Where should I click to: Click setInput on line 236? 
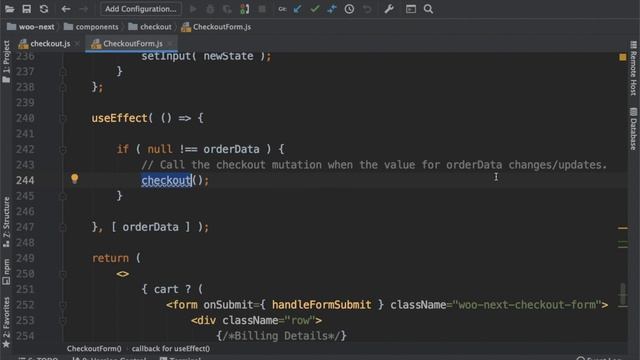pyautogui.click(x=166, y=56)
